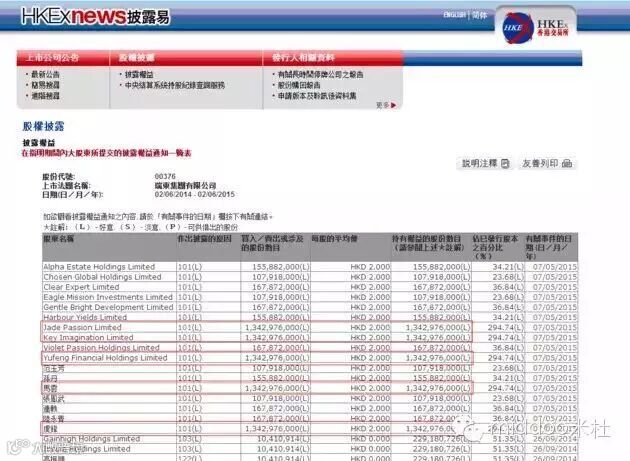The image size is (630, 461).
Task: Open 07/05/2015 date link in Key Imagination row
Action: (554, 338)
